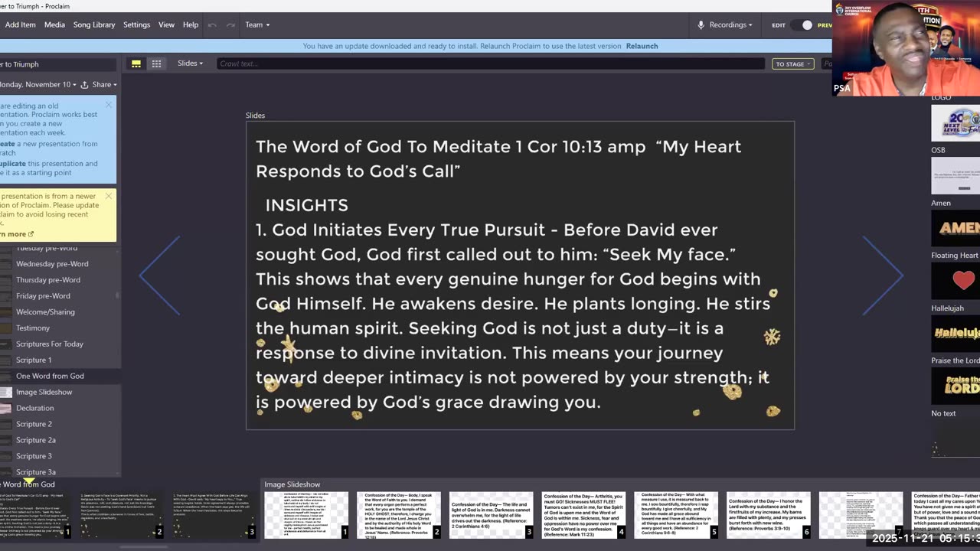This screenshot has width=980, height=551.
Task: Open the Recordings dropdown
Action: point(730,24)
